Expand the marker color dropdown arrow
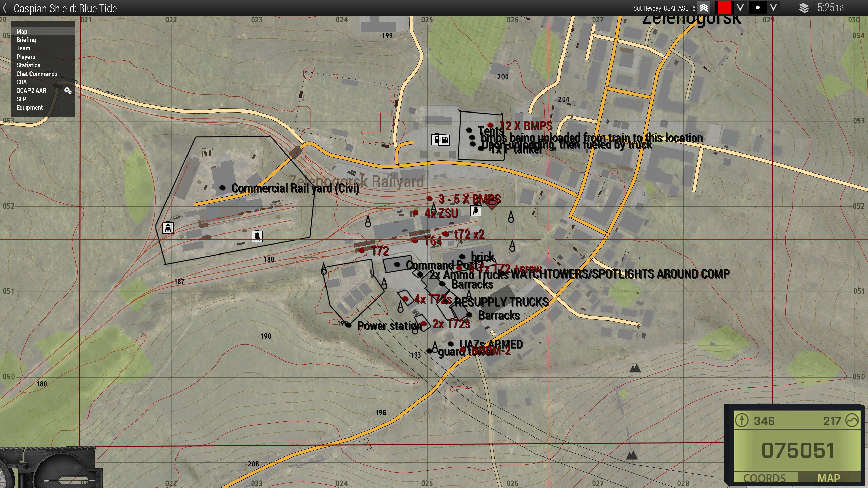Image resolution: width=868 pixels, height=488 pixels. pos(740,8)
